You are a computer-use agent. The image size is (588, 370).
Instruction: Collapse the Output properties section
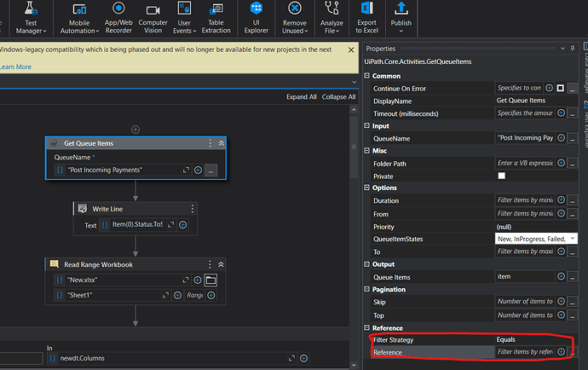pos(366,263)
